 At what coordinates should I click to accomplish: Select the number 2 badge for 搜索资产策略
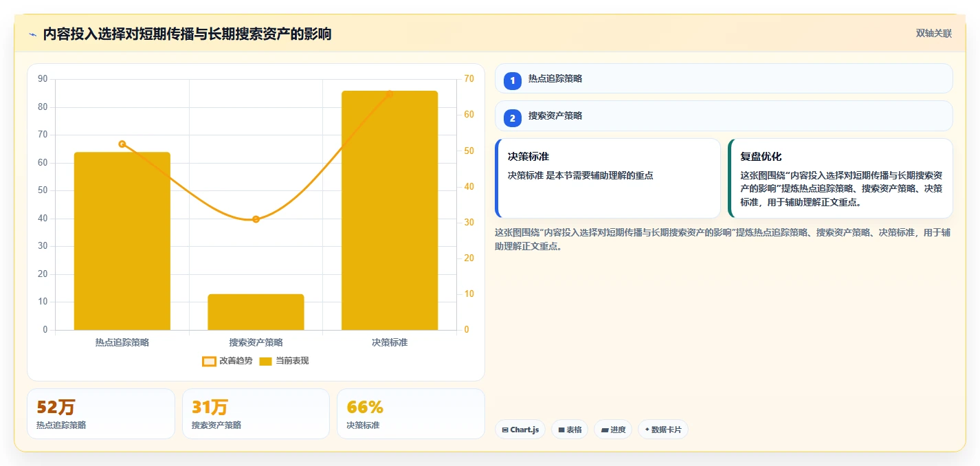(x=513, y=118)
